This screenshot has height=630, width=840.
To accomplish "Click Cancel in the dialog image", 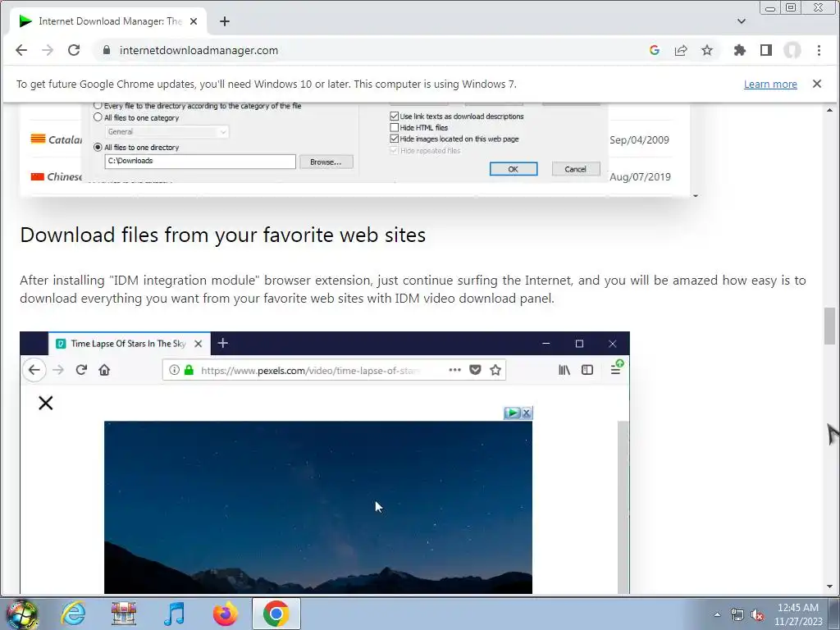I will 575,169.
